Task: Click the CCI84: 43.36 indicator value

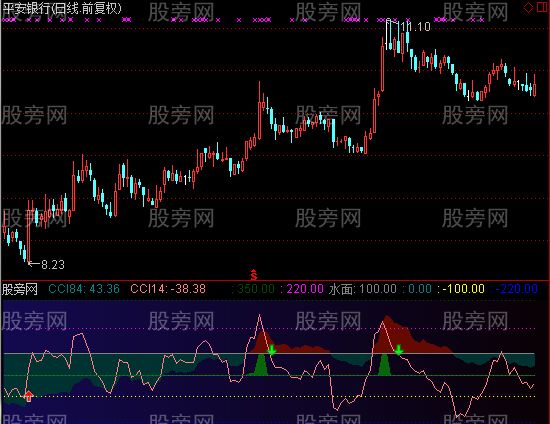Action: coord(84,289)
